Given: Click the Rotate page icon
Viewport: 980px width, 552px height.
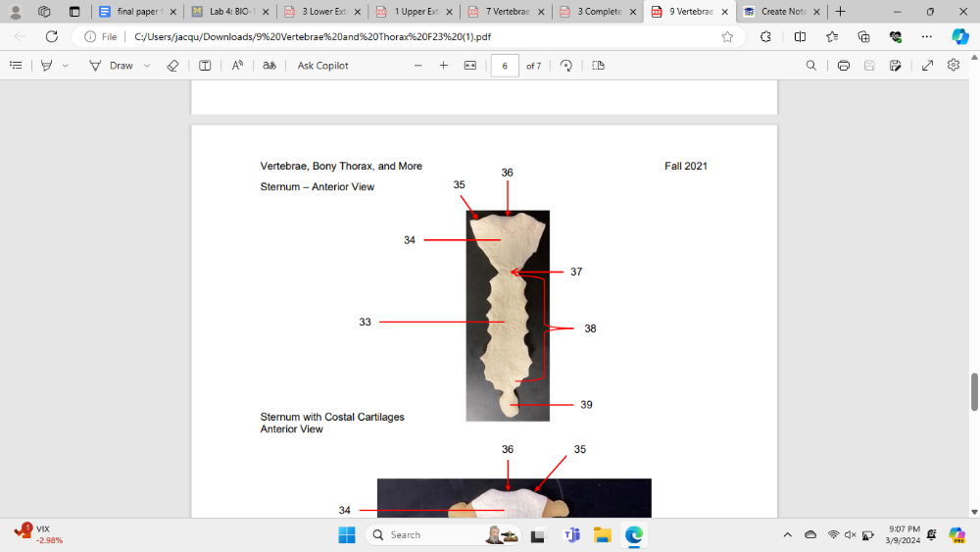Looking at the screenshot, I should [x=566, y=66].
